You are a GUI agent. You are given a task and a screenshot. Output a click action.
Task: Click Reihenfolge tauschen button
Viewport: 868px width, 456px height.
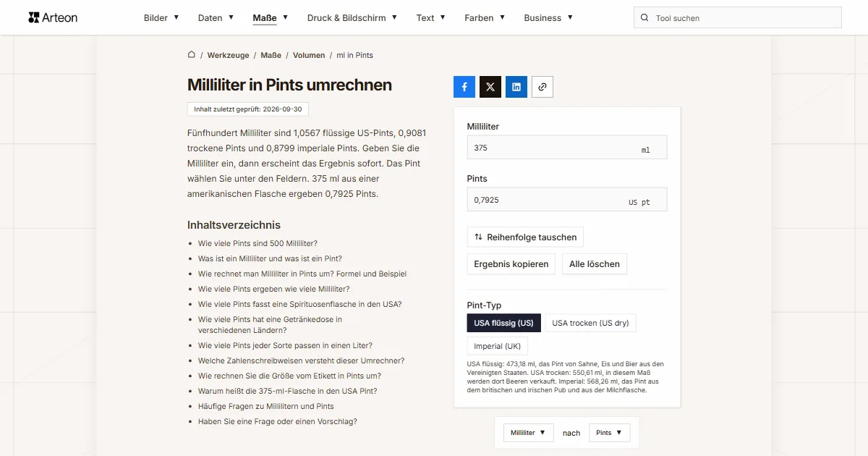pos(525,237)
